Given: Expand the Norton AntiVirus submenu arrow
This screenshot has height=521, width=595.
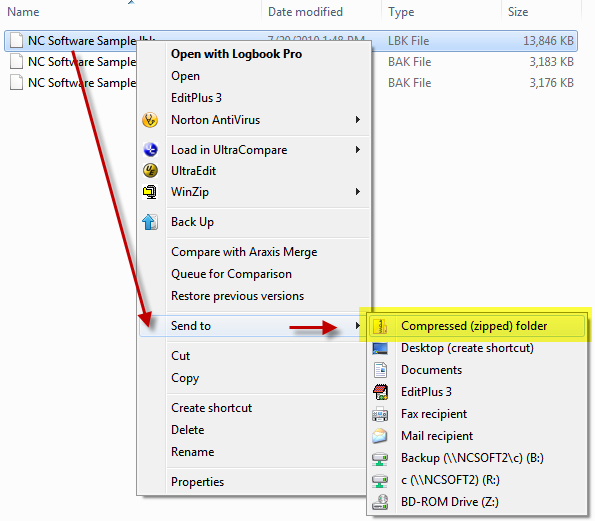Looking at the screenshot, I should 357,120.
